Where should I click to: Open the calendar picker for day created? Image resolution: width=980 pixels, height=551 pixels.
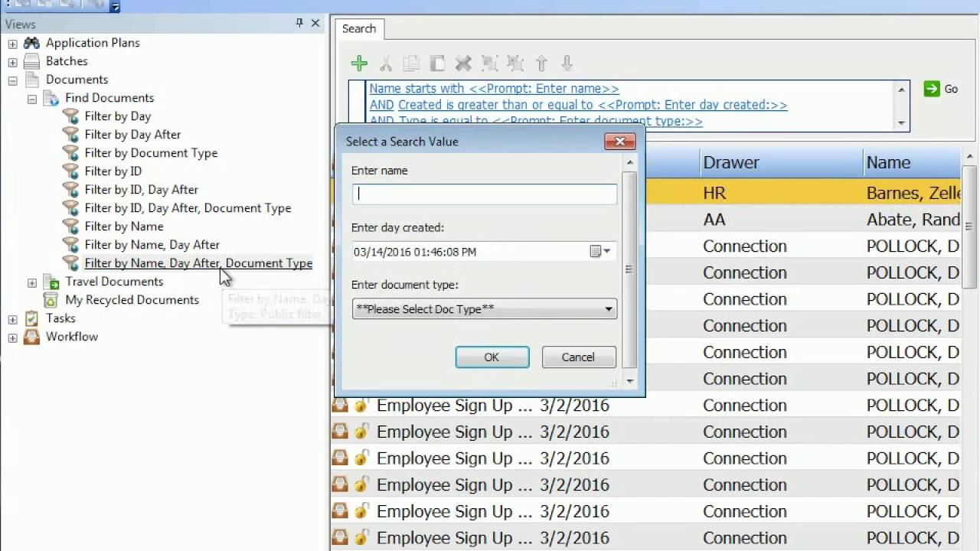(x=600, y=252)
